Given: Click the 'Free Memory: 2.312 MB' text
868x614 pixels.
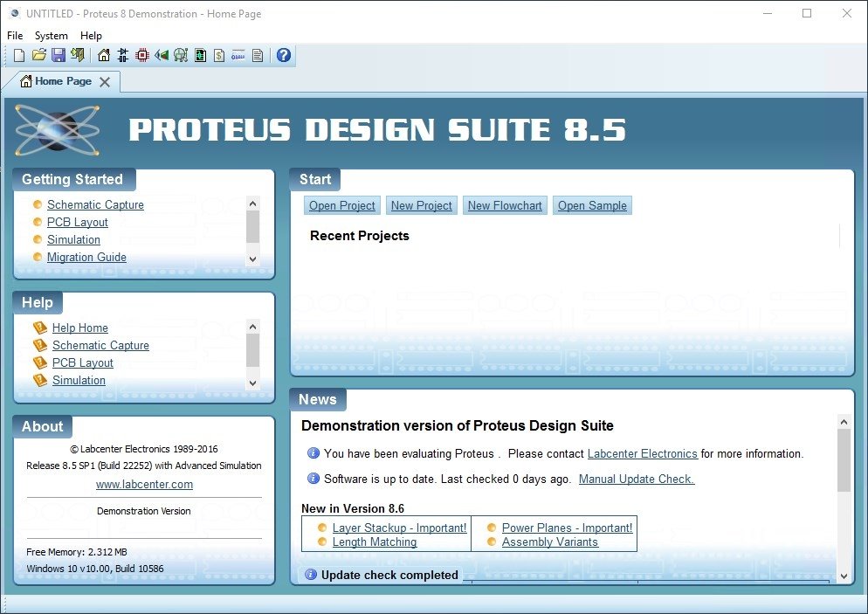Looking at the screenshot, I should [76, 552].
